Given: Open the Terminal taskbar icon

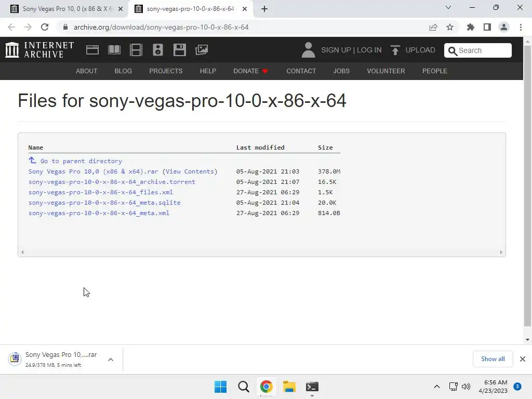Looking at the screenshot, I should [312, 387].
